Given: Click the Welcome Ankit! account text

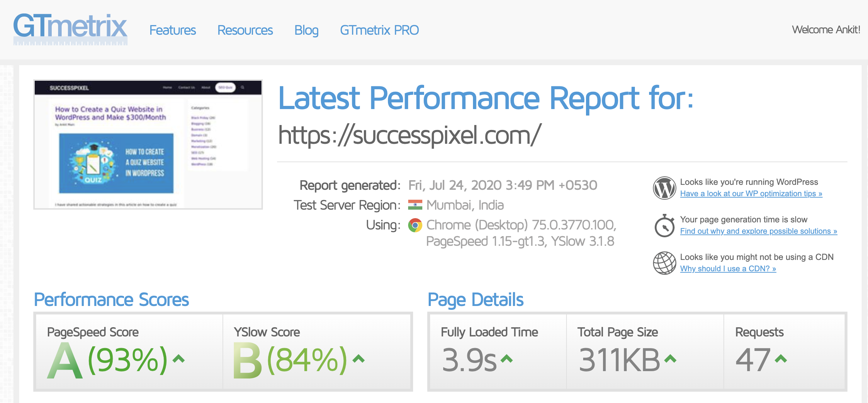Looking at the screenshot, I should point(826,29).
